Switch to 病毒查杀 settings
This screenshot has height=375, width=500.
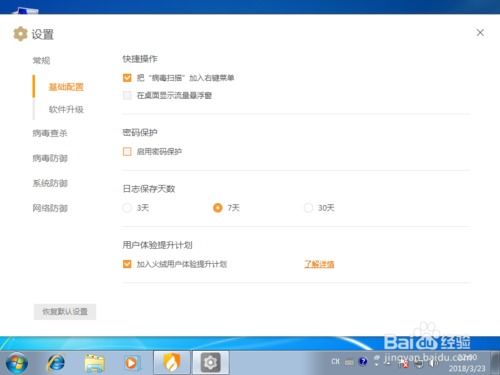tap(50, 133)
